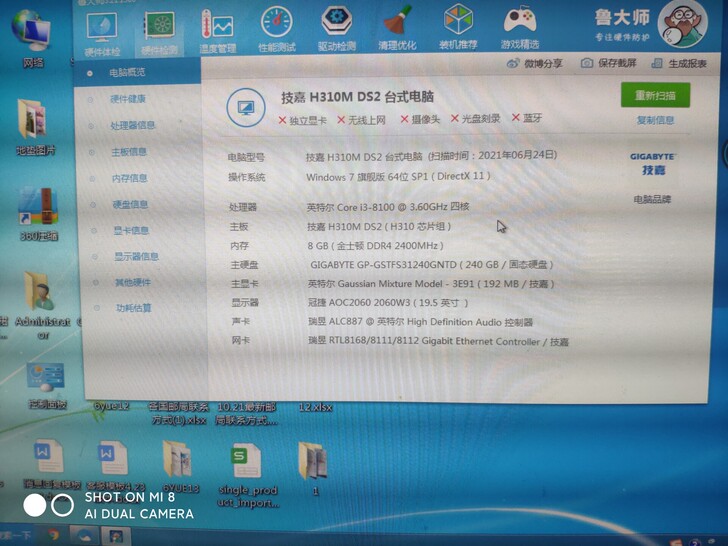728x546 pixels.
Task: Open the Administrator desktop folder
Action: point(42,304)
